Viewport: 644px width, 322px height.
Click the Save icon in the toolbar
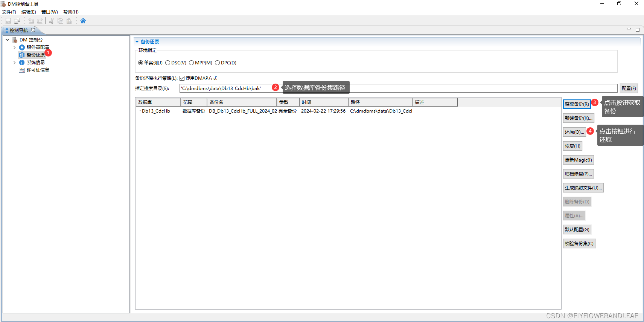point(8,21)
